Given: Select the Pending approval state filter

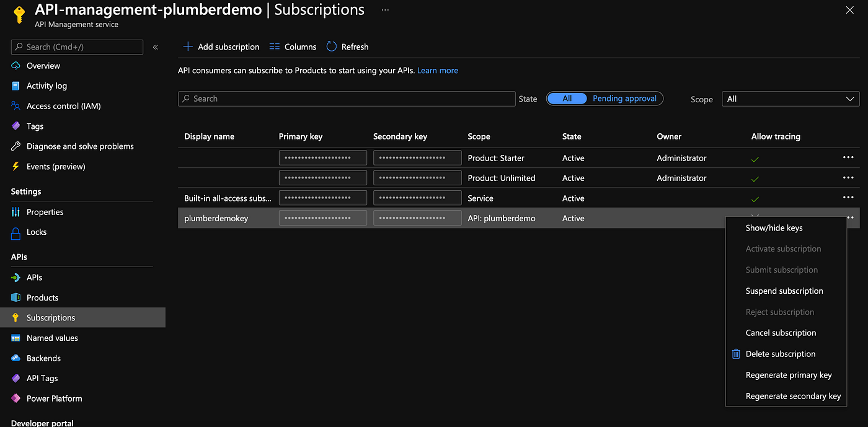Looking at the screenshot, I should coord(624,99).
